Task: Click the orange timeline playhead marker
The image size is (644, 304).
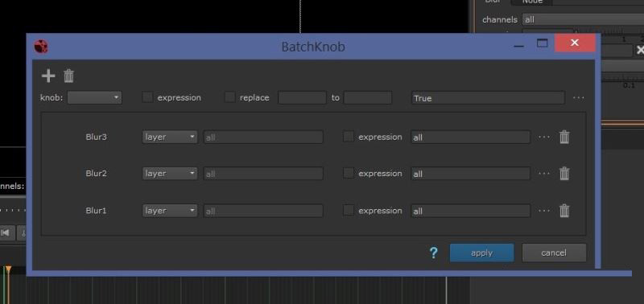Action: point(8,269)
